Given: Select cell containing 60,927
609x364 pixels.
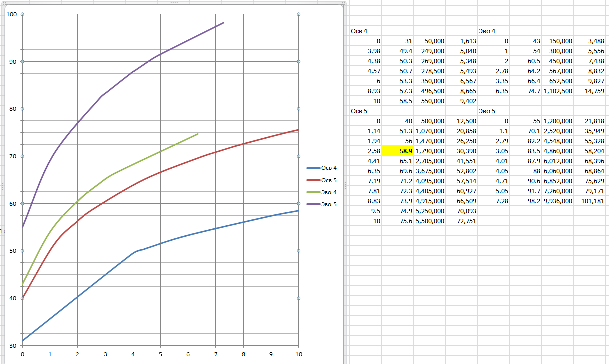Looking at the screenshot, I should (461, 191).
